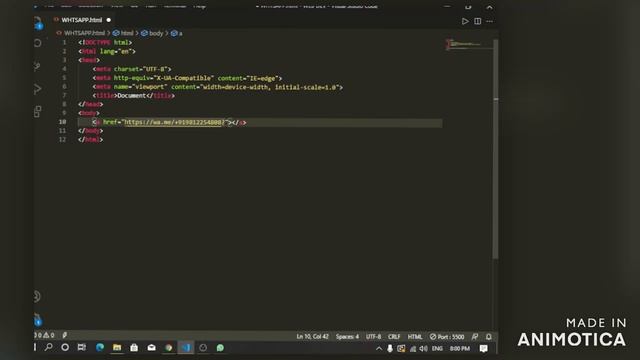Show errors and warnings in status bar
Viewport: 640px width, 360px height.
tap(45, 335)
